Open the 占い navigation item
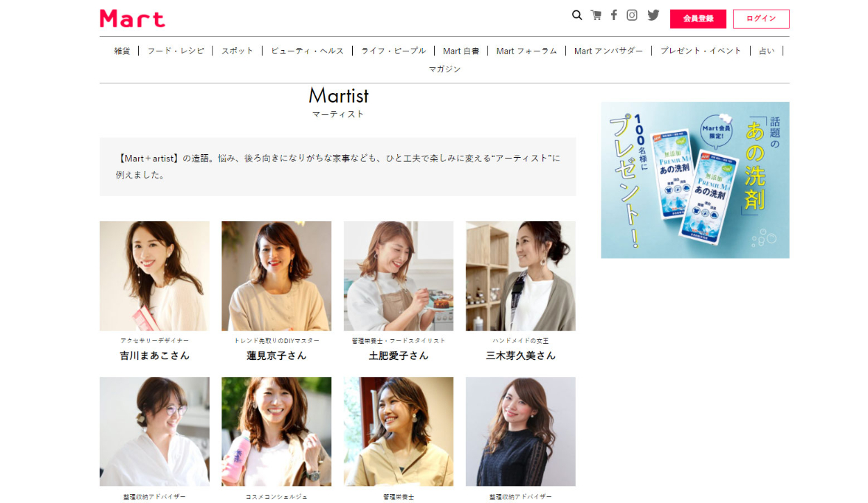Viewport: 868px width, 503px height. pos(767,51)
